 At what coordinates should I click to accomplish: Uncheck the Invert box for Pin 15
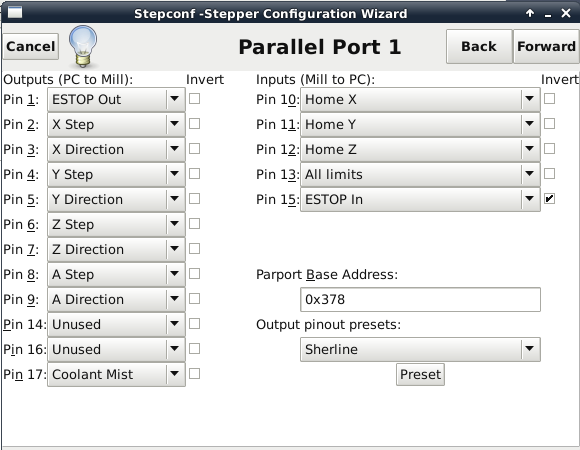tap(549, 199)
